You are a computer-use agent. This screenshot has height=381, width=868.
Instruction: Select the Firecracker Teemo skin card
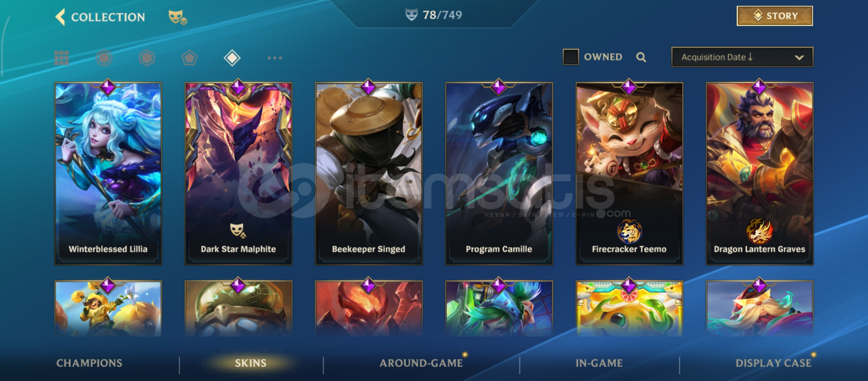click(629, 174)
